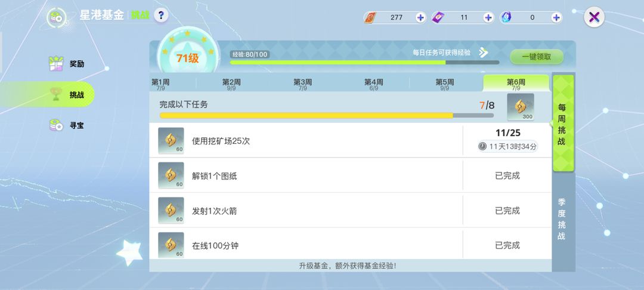Image resolution: width=644 pixels, height=290 pixels.
Task: Click the 解锁1个图纸 reward icon
Action: tap(171, 175)
